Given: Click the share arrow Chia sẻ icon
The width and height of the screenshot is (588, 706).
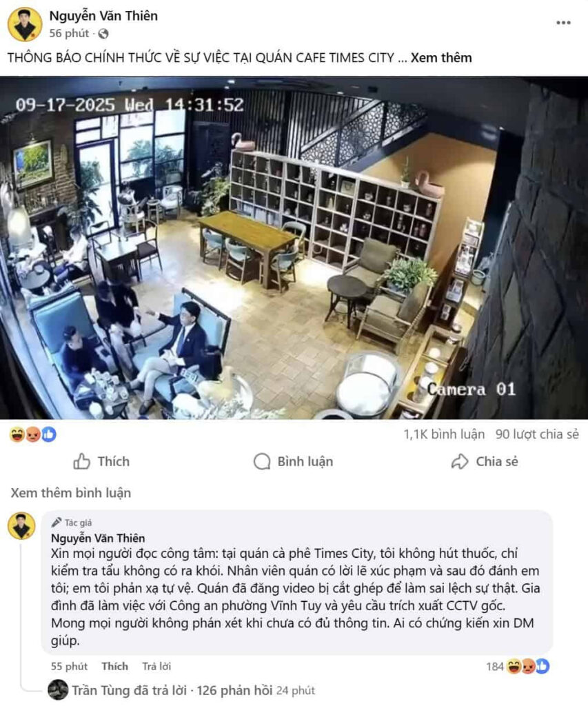Looking at the screenshot, I should point(460,461).
